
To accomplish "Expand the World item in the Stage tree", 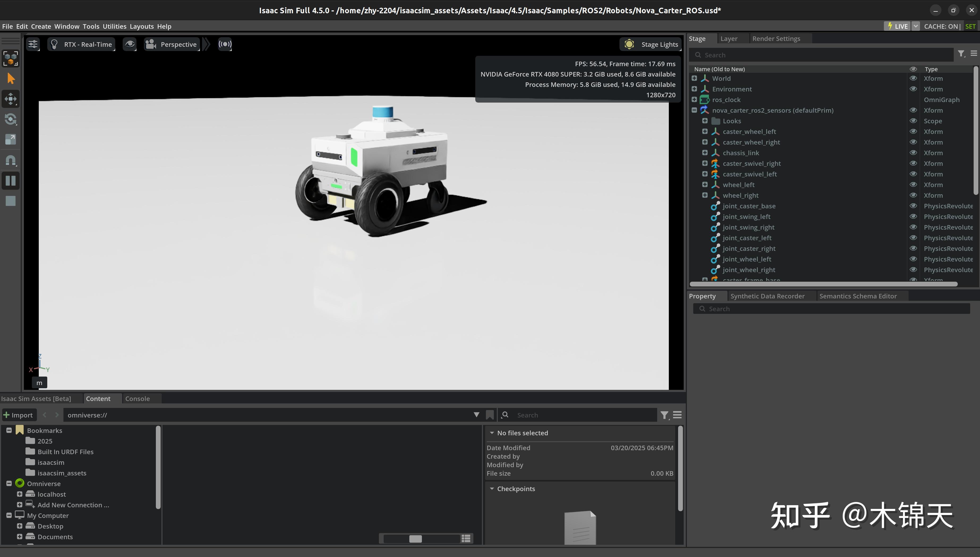I will click(x=695, y=78).
